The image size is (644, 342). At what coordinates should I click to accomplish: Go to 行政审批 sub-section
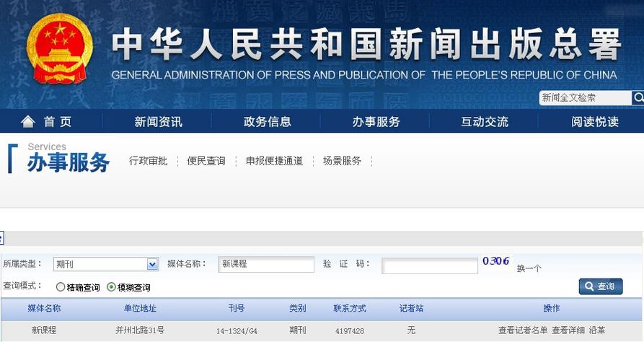149,161
